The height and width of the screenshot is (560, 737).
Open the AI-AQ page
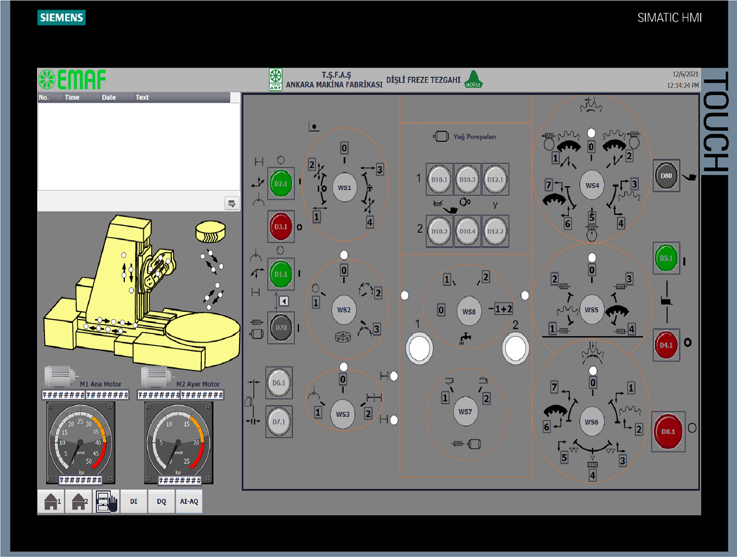(x=189, y=501)
